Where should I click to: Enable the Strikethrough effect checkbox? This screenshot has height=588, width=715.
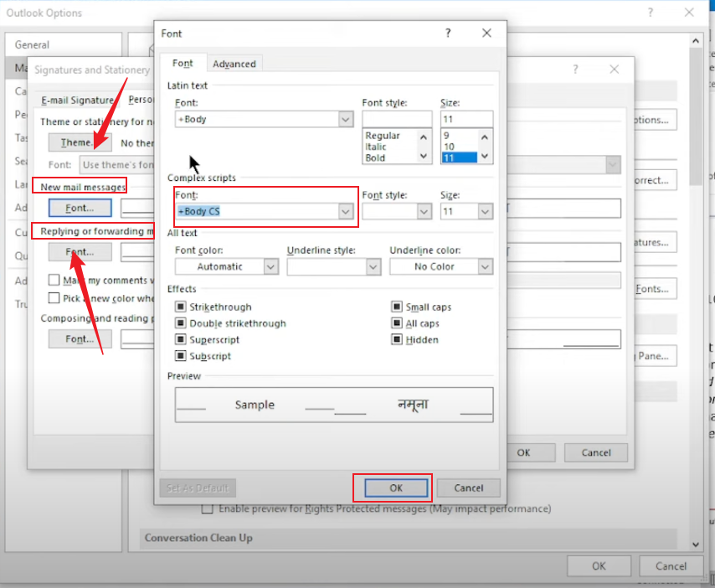click(x=181, y=307)
